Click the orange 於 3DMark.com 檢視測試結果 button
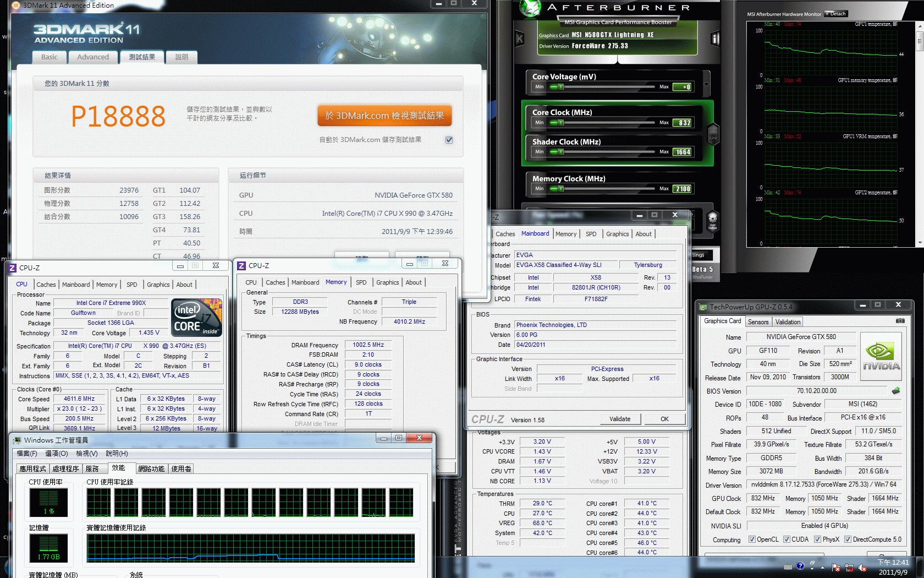The width and height of the screenshot is (924, 578). 384,116
